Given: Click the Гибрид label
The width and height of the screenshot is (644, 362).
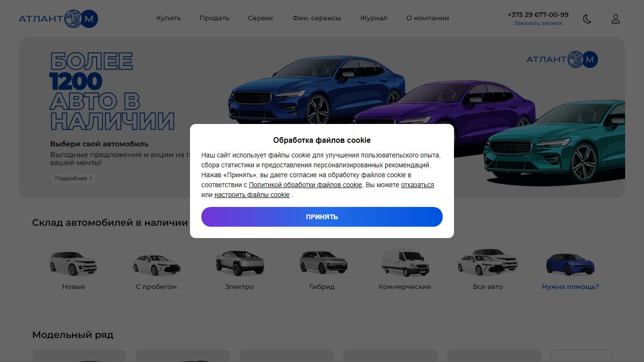Looking at the screenshot, I should 322,287.
